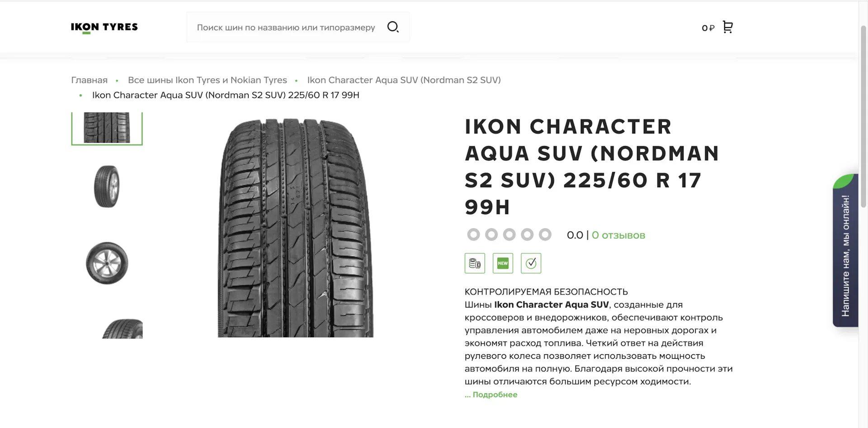Open the shopping cart icon
Viewport: 868px width, 428px height.
727,27
